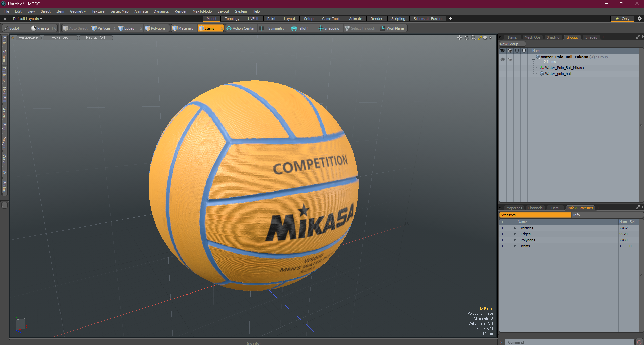
Task: Toggle the star Only layout filter
Action: [x=622, y=19]
